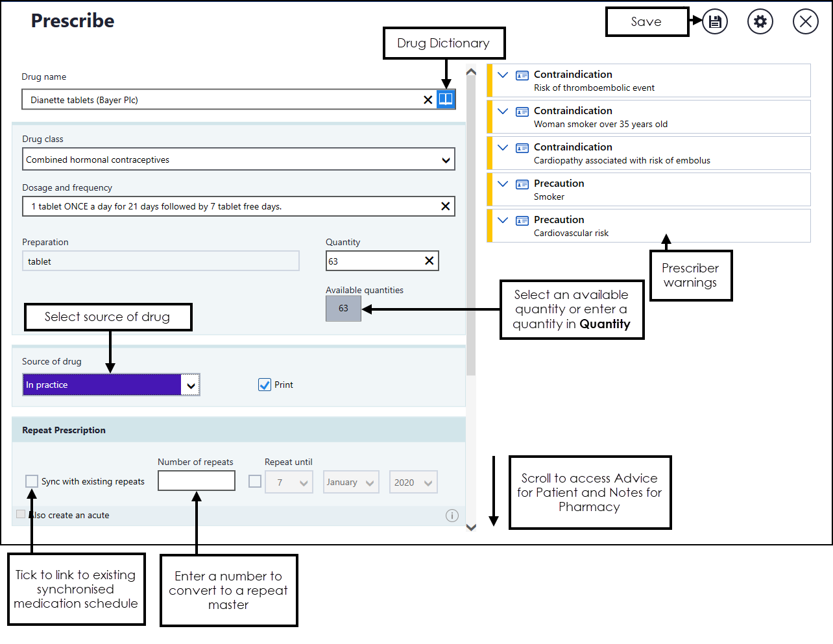Expand the Woman smoker contraindication warning

tap(503, 111)
